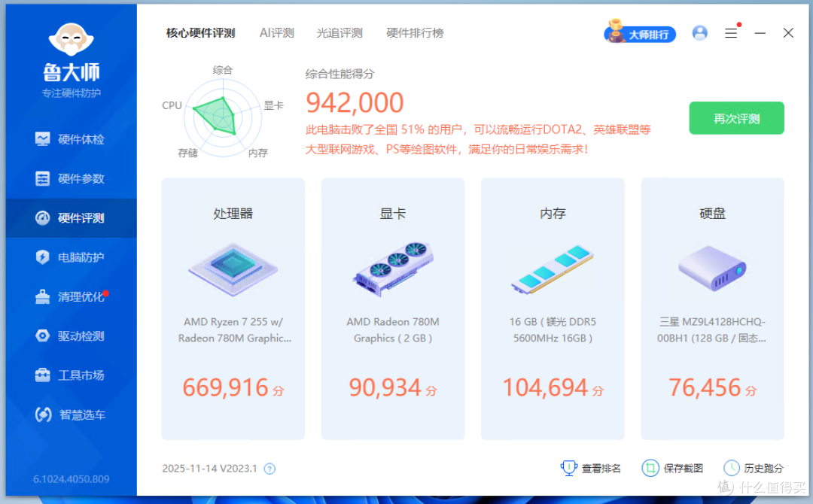Click the version number 6.1024.4050.809

pos(71,479)
